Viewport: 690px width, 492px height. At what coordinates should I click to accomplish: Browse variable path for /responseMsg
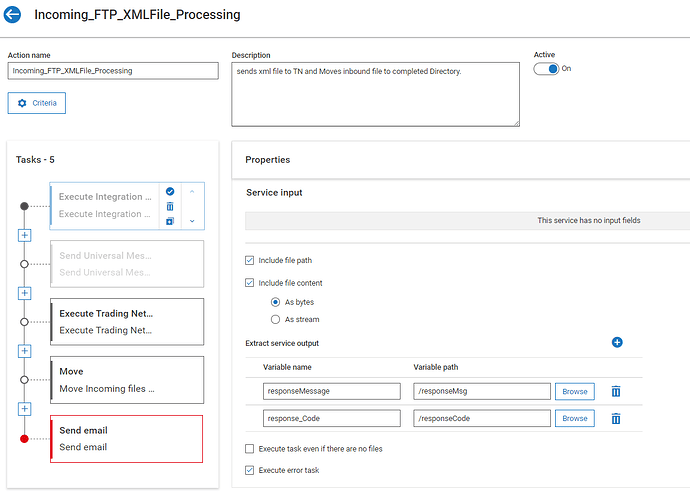575,391
